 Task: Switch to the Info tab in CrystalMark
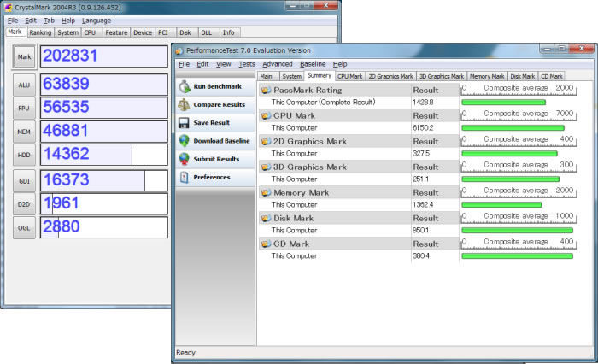[229, 32]
